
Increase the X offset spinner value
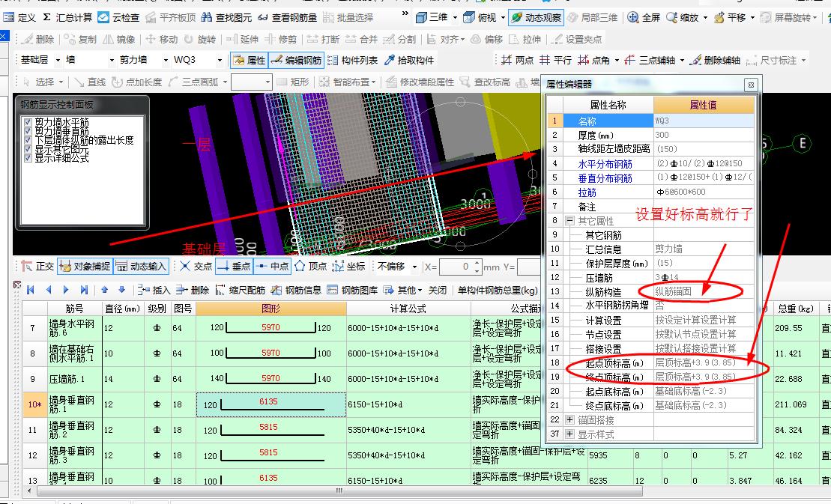tap(477, 263)
